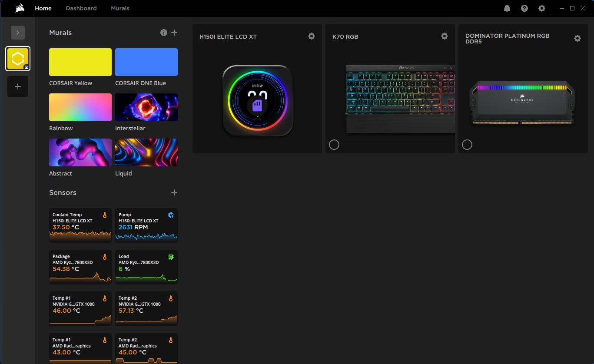Open the K70 RGB keyboard image
Image resolution: width=594 pixels, height=364 pixels.
[400, 99]
